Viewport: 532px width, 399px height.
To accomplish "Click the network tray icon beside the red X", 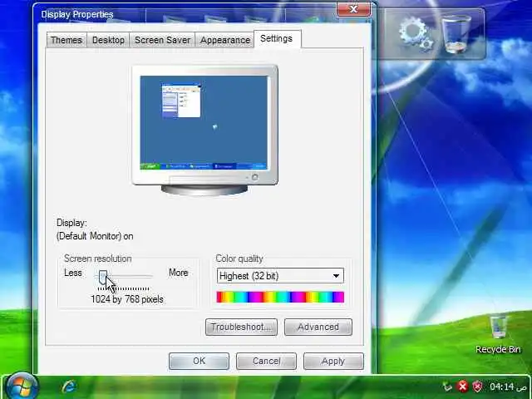I will coord(448,387).
